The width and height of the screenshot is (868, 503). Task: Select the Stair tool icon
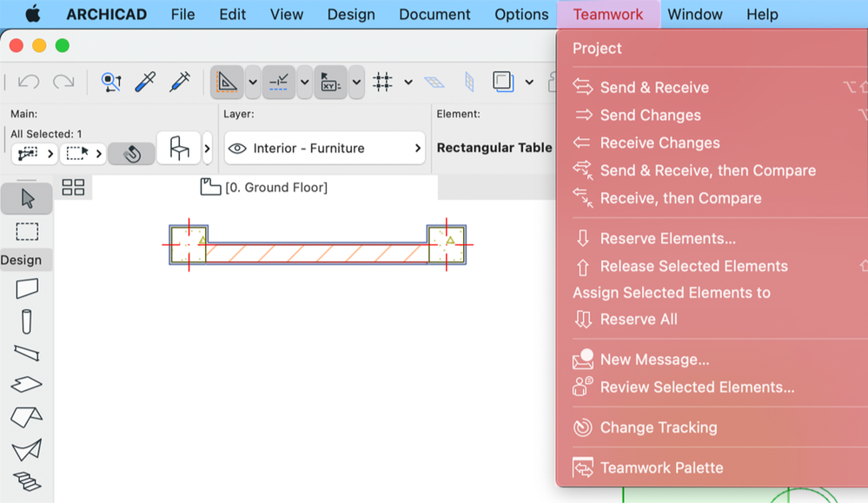pos(27,481)
